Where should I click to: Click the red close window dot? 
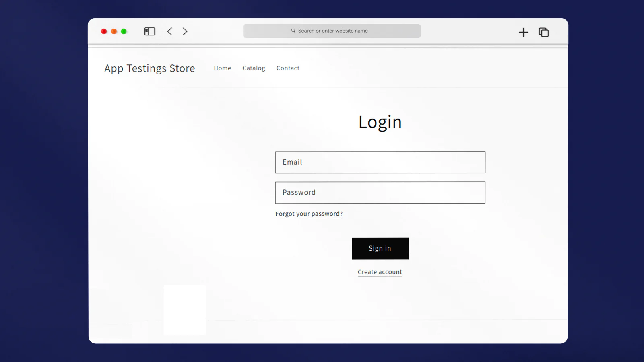(104, 31)
